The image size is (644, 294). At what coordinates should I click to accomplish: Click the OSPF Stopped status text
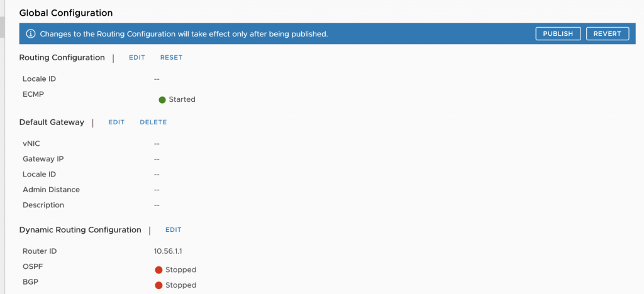[180, 269]
